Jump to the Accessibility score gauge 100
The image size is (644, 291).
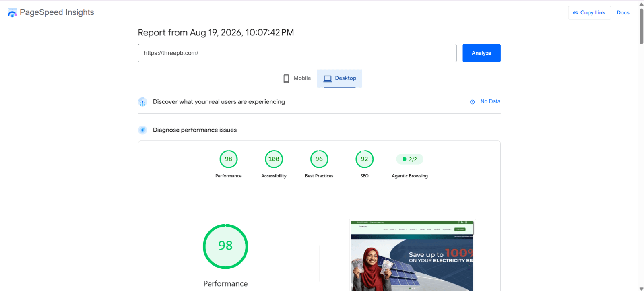274,159
